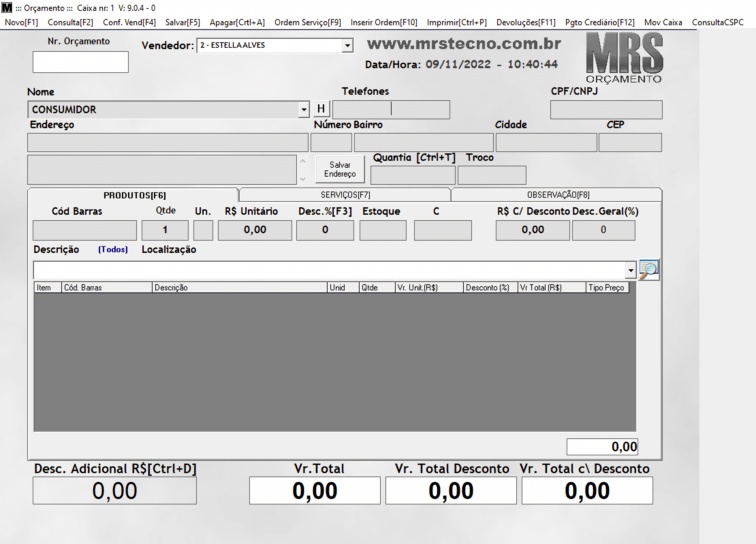Click the Vr. Unit.(R$) column header

pos(429,288)
